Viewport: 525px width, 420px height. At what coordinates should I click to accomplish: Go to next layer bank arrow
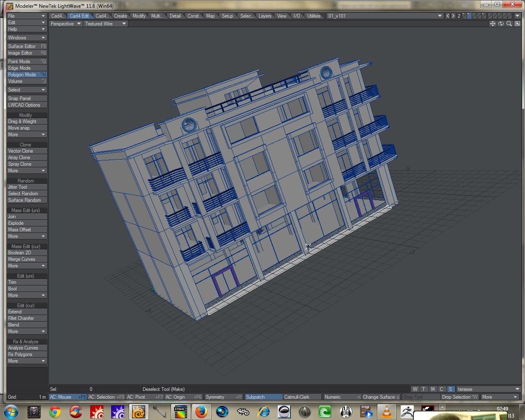(x=453, y=16)
